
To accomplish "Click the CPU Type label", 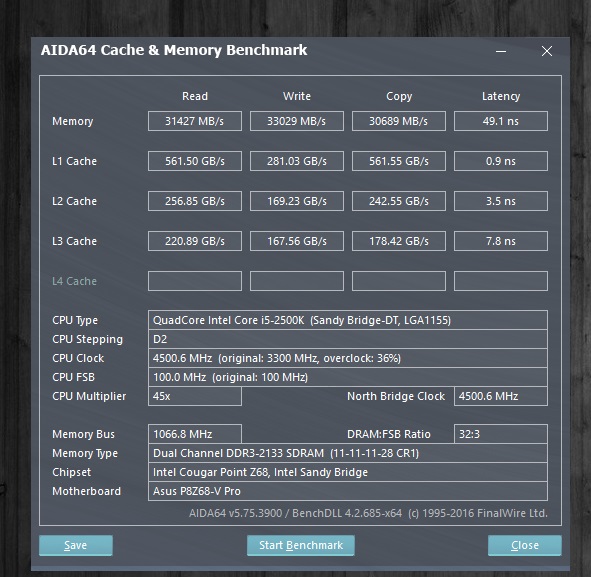I will point(75,320).
